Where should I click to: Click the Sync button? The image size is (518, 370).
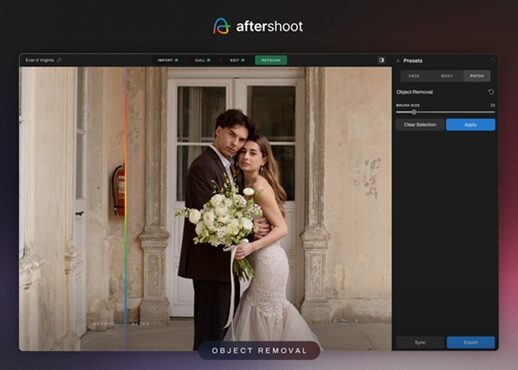(420, 342)
